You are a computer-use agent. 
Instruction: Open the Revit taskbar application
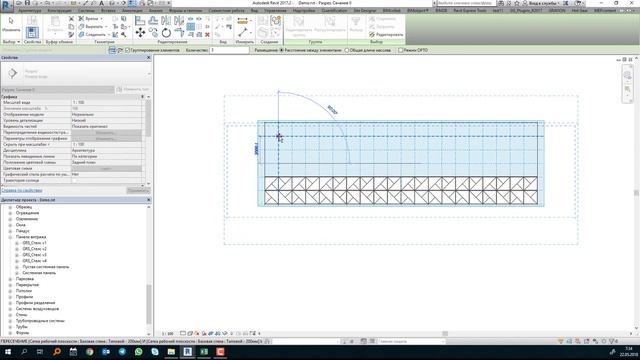coord(187,351)
